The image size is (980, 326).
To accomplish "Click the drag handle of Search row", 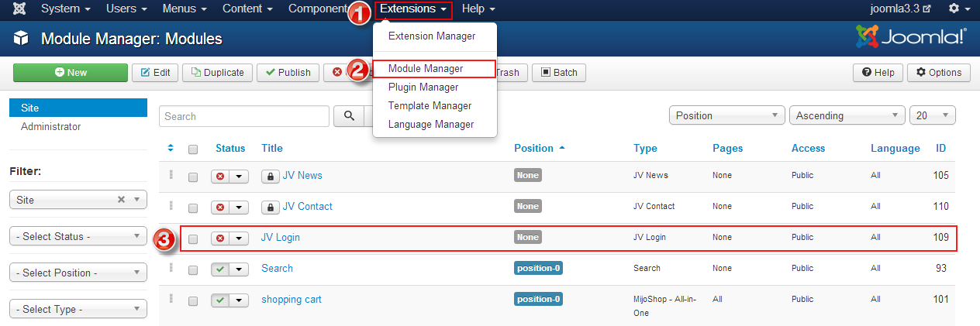I will point(171,268).
